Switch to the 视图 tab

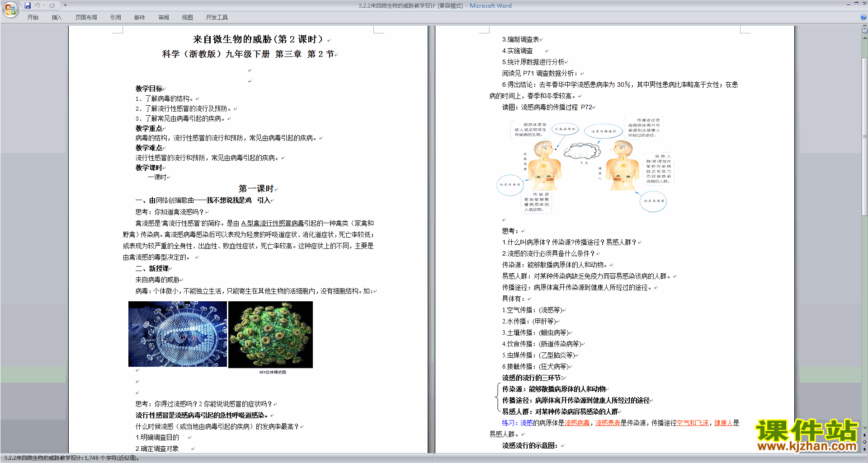point(187,18)
